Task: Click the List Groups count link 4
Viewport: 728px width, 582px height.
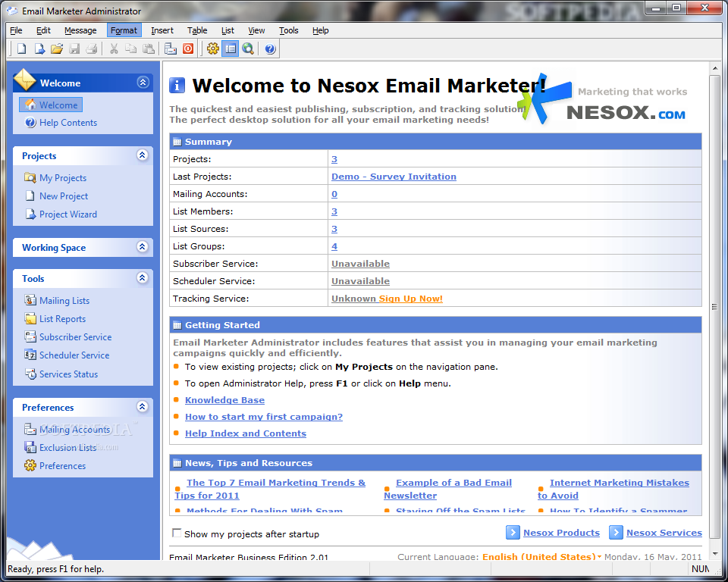Action: coord(334,246)
